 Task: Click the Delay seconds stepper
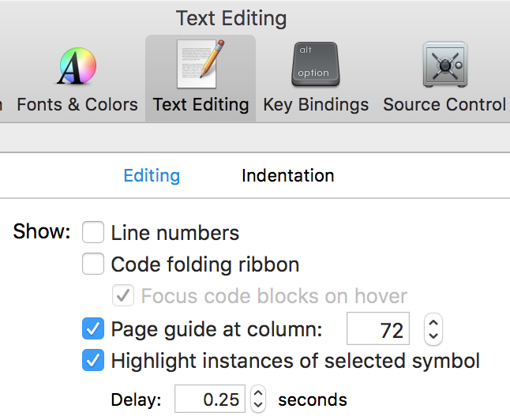coord(257,399)
